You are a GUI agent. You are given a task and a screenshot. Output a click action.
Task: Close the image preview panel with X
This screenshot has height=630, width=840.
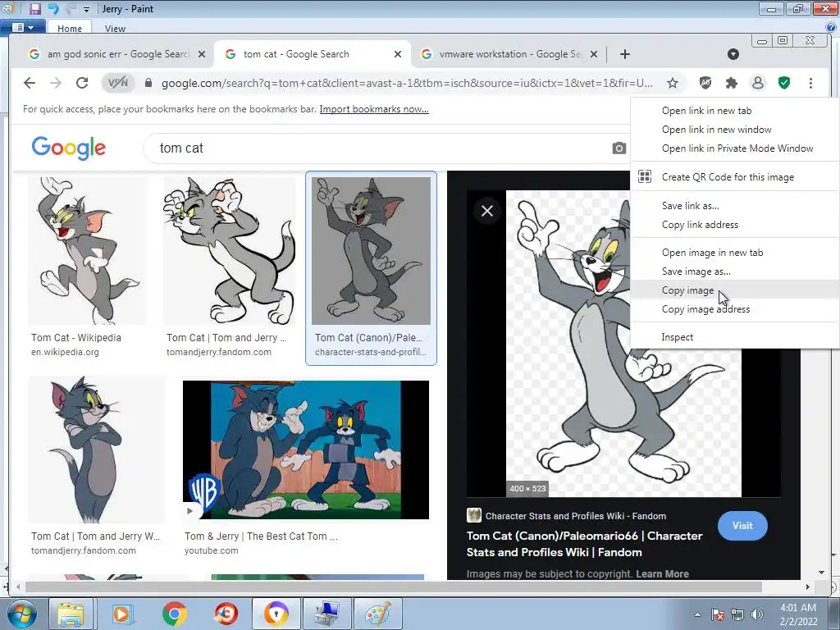[x=487, y=211]
